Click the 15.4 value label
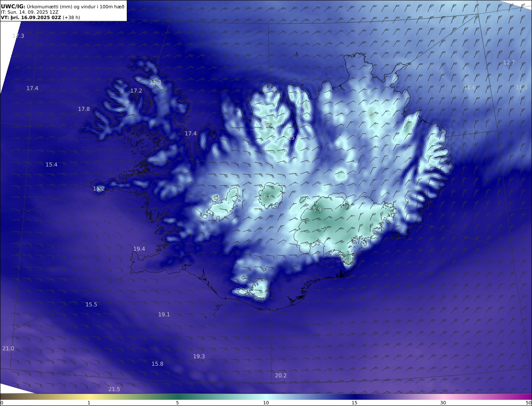The width and height of the screenshot is (532, 406). [52, 164]
